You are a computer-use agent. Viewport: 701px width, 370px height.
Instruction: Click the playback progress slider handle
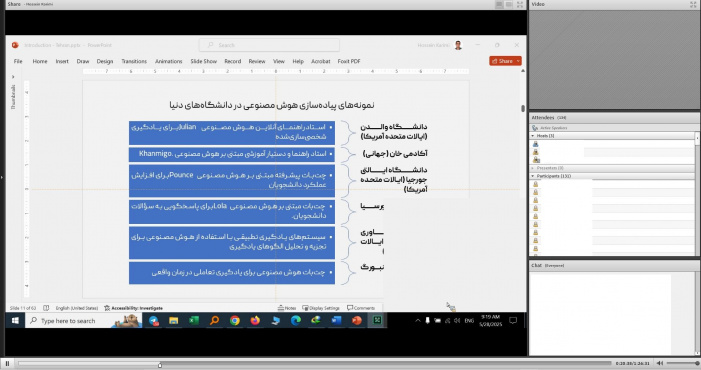[x=160, y=365]
